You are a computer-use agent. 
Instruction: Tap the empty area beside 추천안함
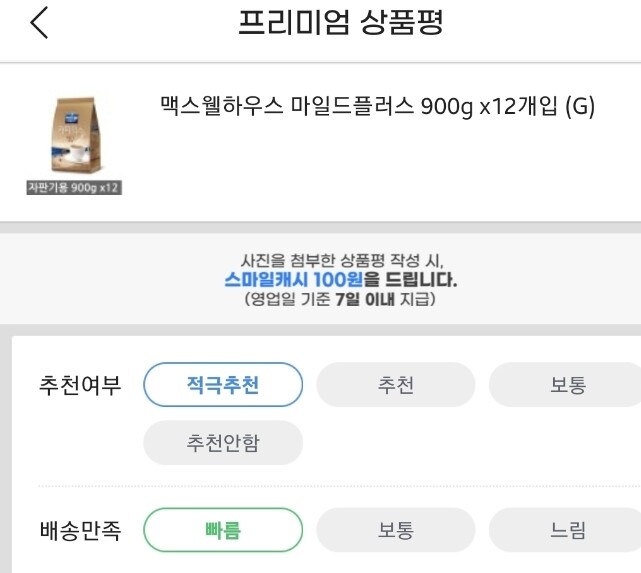(470, 443)
